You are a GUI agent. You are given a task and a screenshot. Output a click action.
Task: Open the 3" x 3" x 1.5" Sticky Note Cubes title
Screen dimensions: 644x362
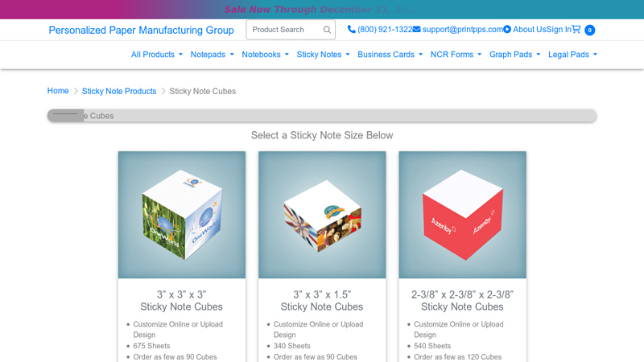point(322,300)
